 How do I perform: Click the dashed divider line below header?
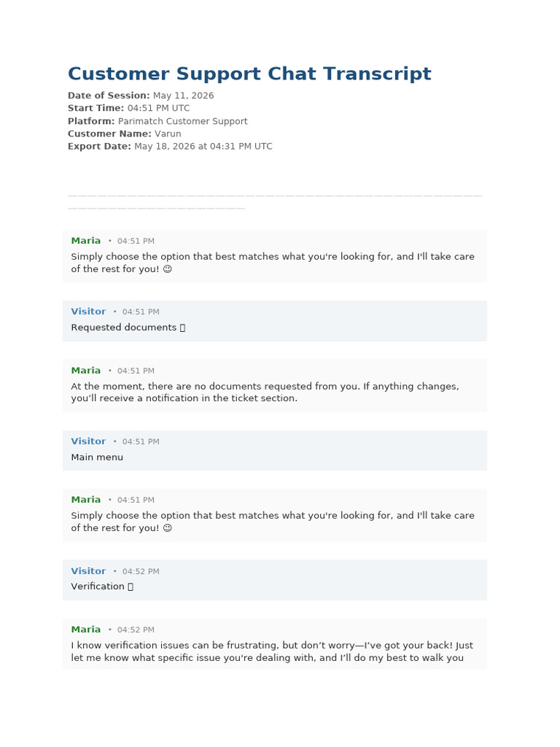click(275, 202)
